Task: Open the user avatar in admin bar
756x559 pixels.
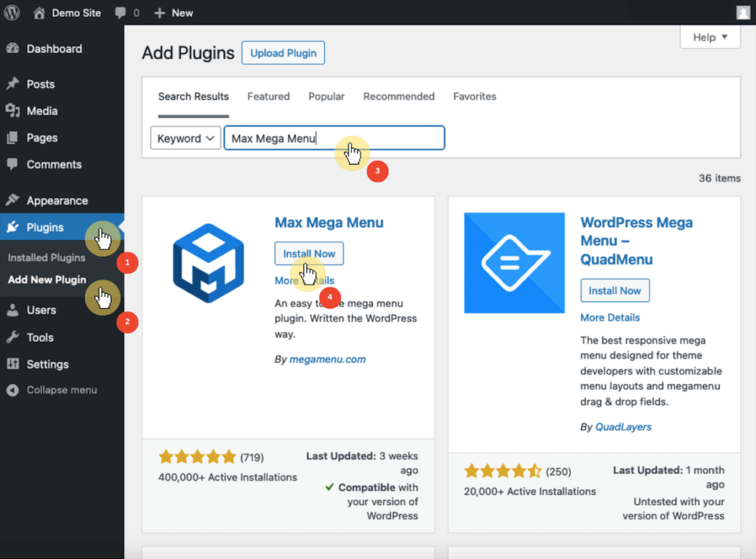Action: click(x=743, y=13)
